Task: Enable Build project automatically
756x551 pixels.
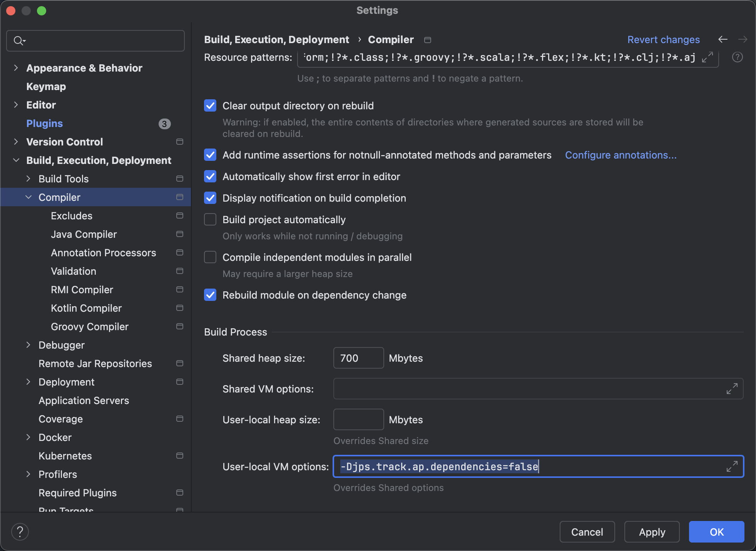Action: tap(210, 219)
